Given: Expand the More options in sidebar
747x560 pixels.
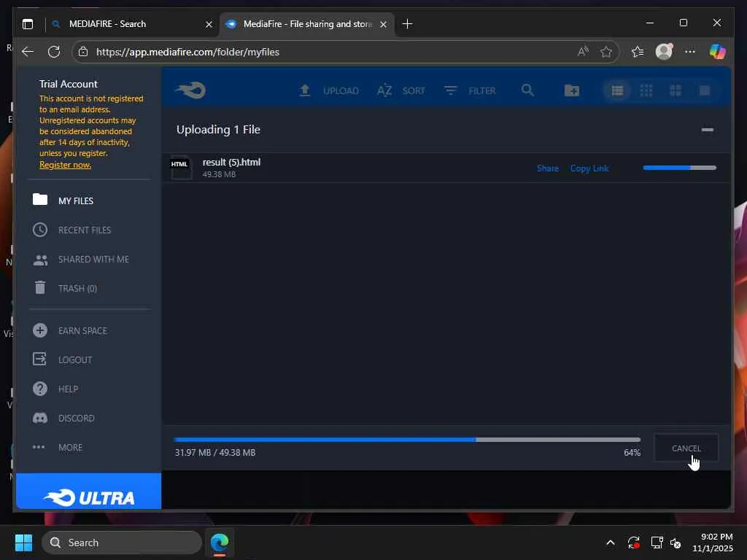Looking at the screenshot, I should tap(70, 447).
